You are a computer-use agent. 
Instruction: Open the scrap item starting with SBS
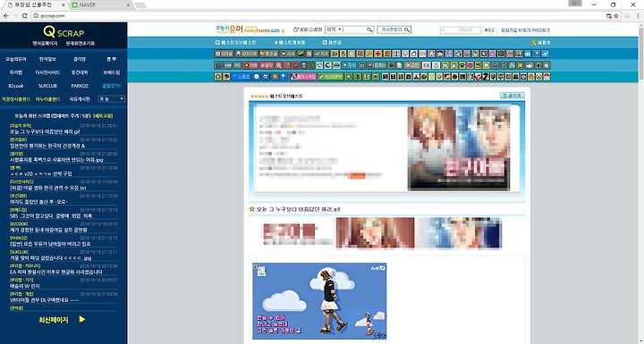tap(51, 215)
